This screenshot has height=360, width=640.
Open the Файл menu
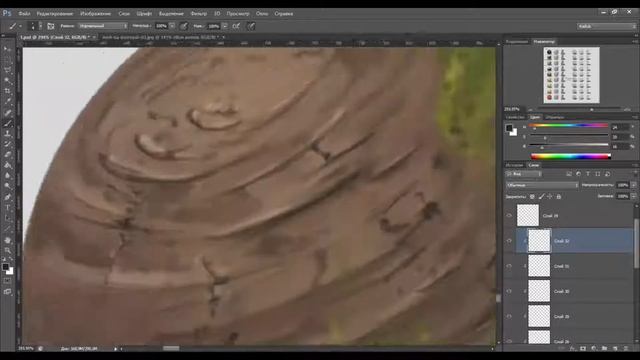click(24, 13)
